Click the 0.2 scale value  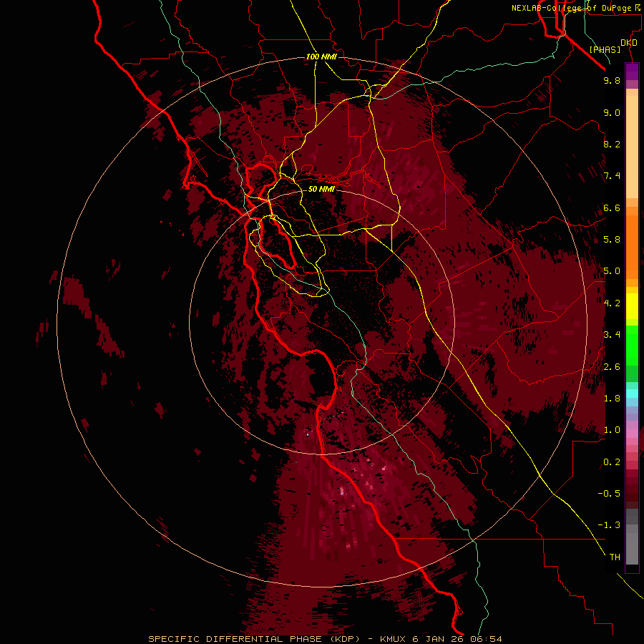pos(612,462)
